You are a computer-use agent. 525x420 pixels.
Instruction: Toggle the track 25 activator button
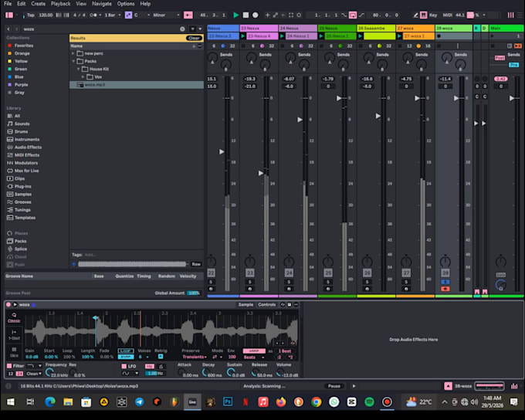click(328, 273)
